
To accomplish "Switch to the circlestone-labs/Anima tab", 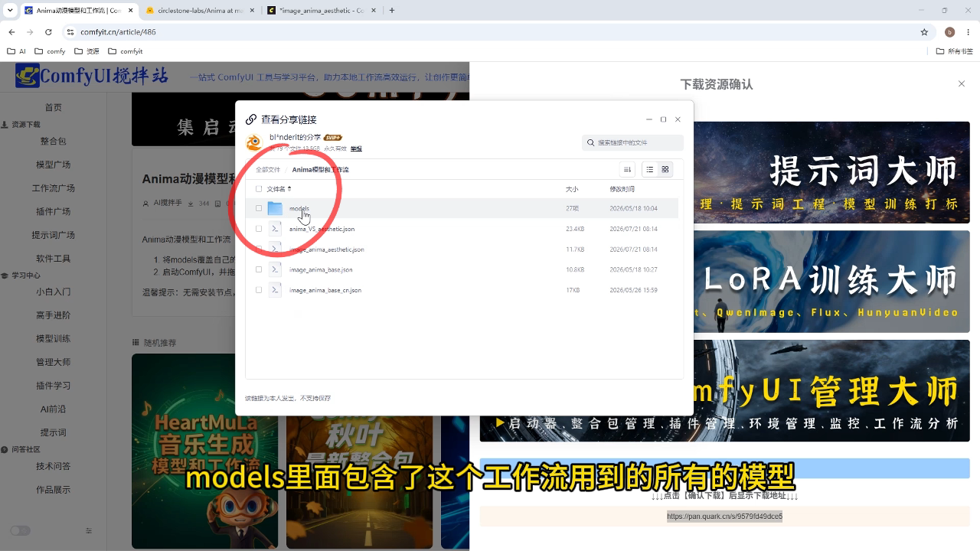I will (199, 11).
